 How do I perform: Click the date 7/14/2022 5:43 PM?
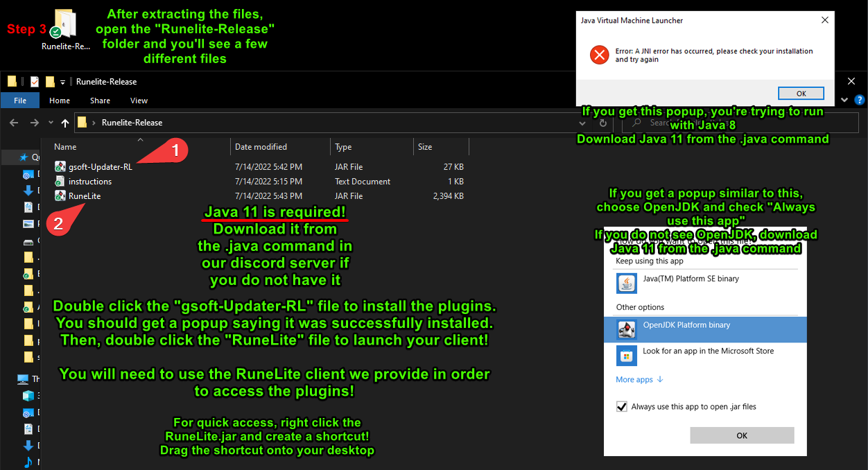(268, 196)
